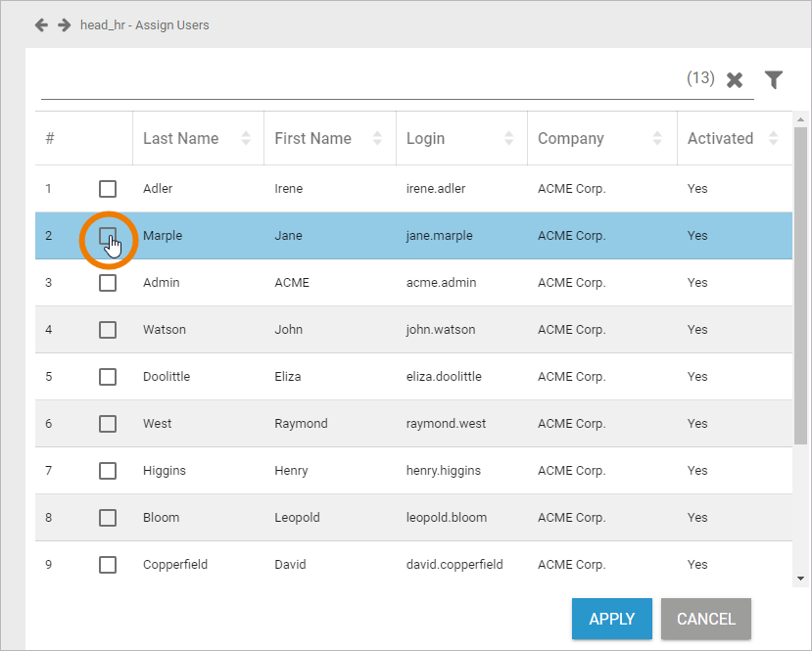This screenshot has width=812, height=651.
Task: Click the last name 'Copperfield'
Action: (x=175, y=564)
